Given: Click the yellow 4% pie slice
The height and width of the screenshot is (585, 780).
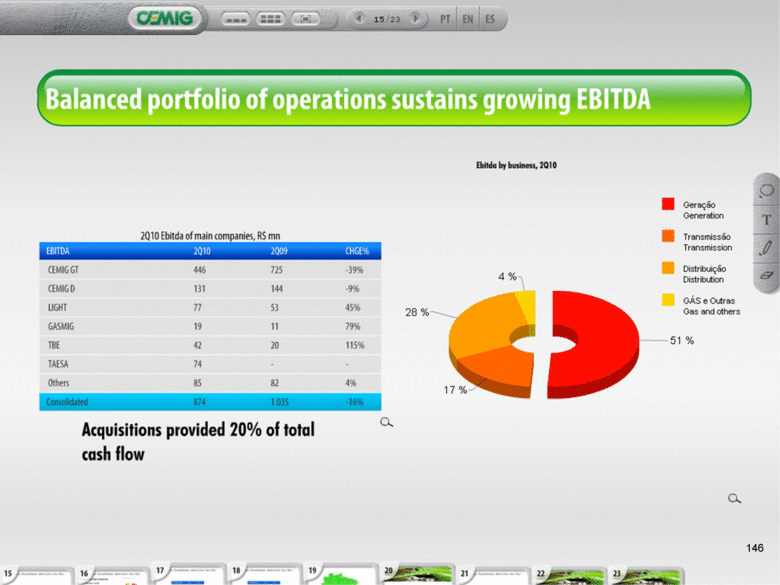Looking at the screenshot, I should click(526, 306).
